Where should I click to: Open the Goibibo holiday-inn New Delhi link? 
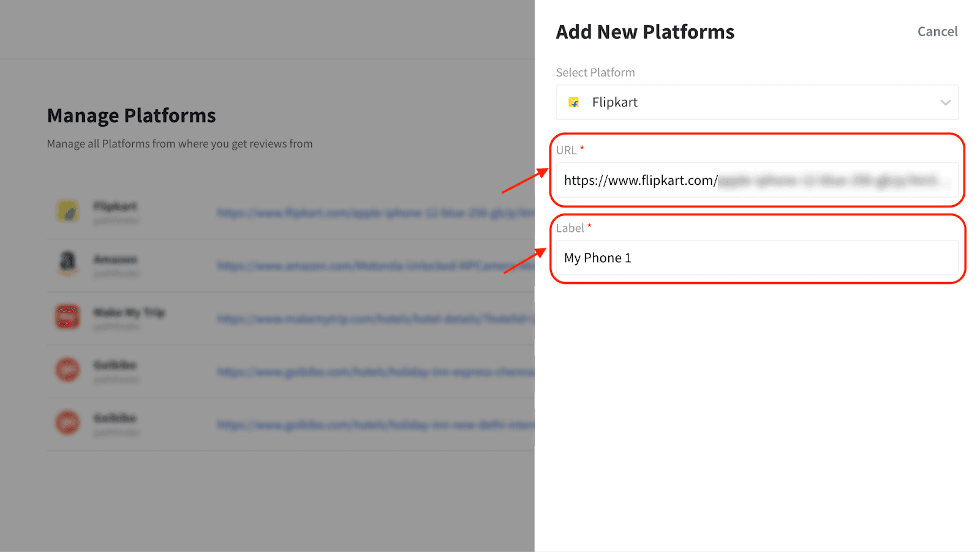375,425
